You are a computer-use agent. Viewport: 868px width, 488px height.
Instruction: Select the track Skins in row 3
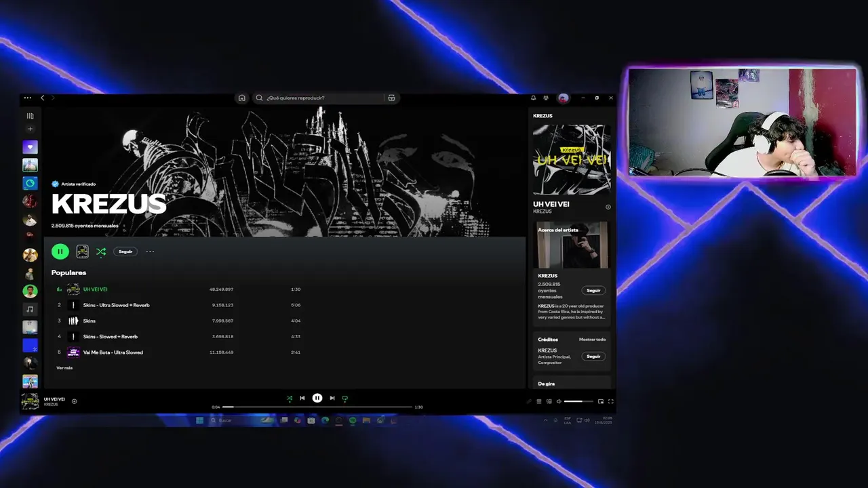click(x=90, y=321)
